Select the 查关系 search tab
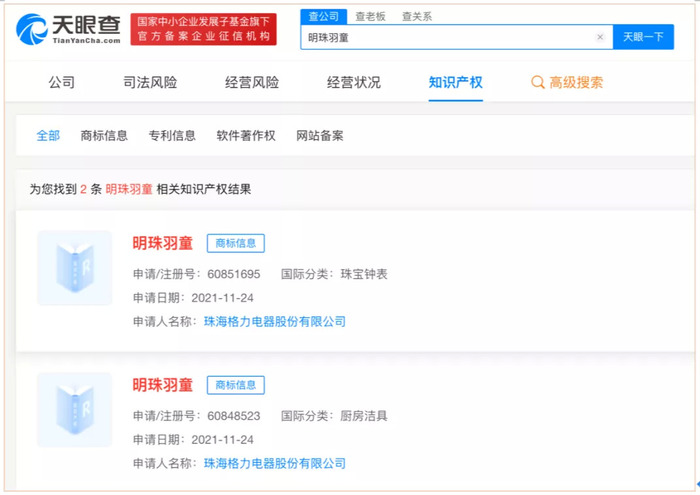Screen dimensions: 700x495 [x=417, y=17]
